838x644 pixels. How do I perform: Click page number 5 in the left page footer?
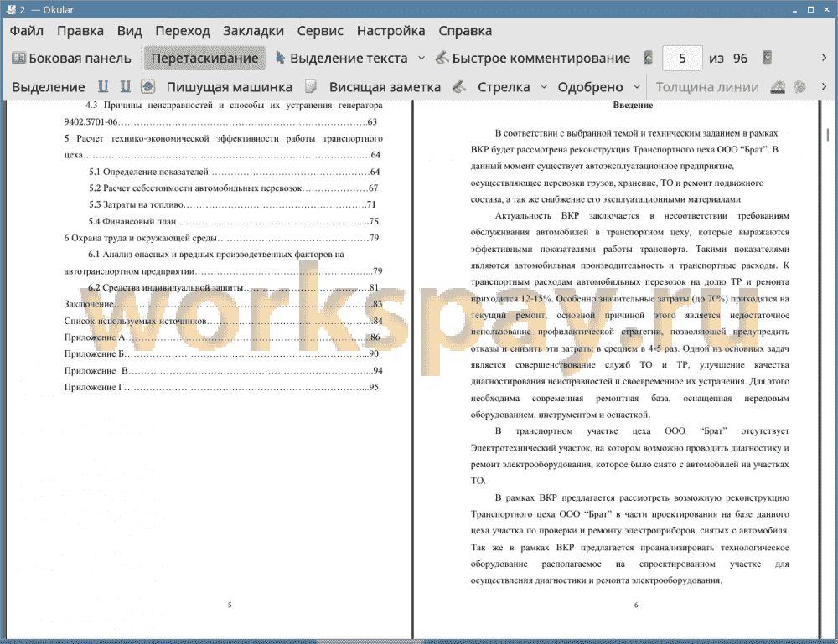(x=230, y=605)
